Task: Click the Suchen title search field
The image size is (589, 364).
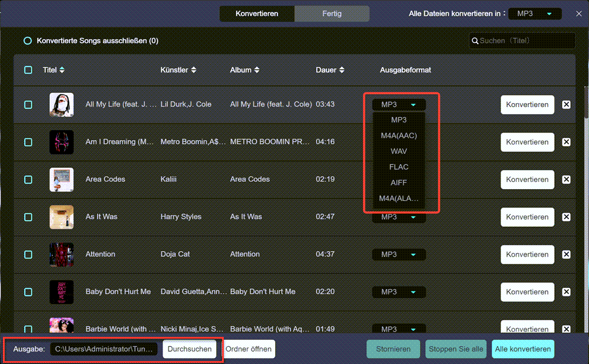Action: pos(524,41)
